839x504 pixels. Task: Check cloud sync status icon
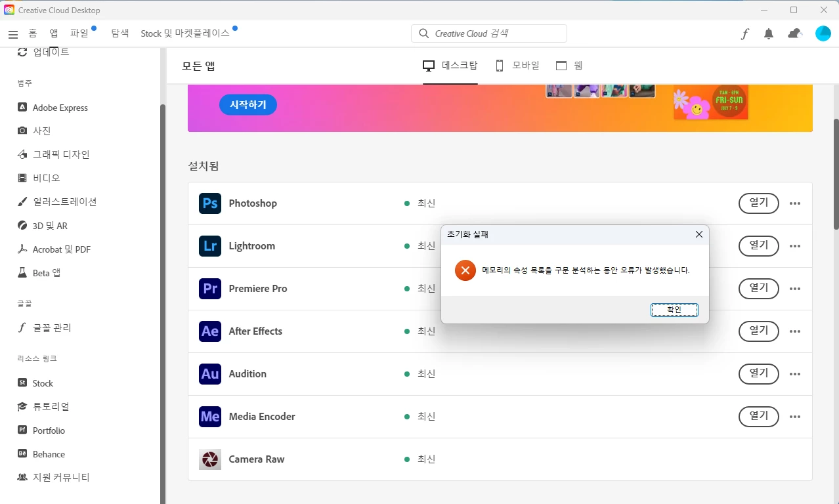click(795, 33)
